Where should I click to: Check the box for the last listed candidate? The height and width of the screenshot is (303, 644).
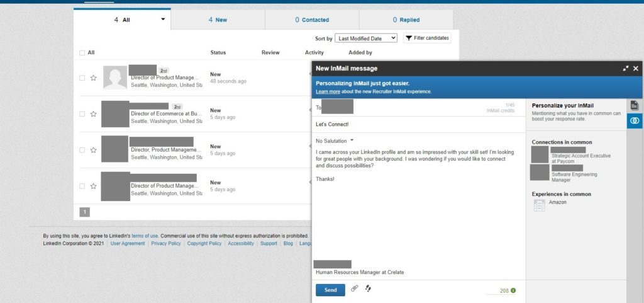[x=82, y=186]
